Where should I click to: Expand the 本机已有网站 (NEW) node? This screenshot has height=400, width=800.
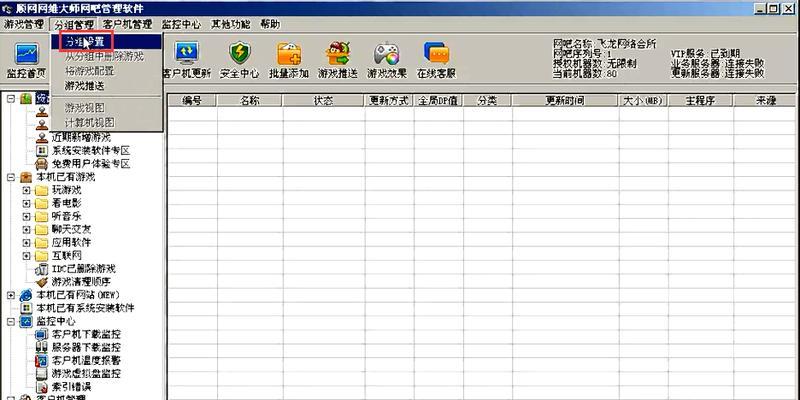11,295
